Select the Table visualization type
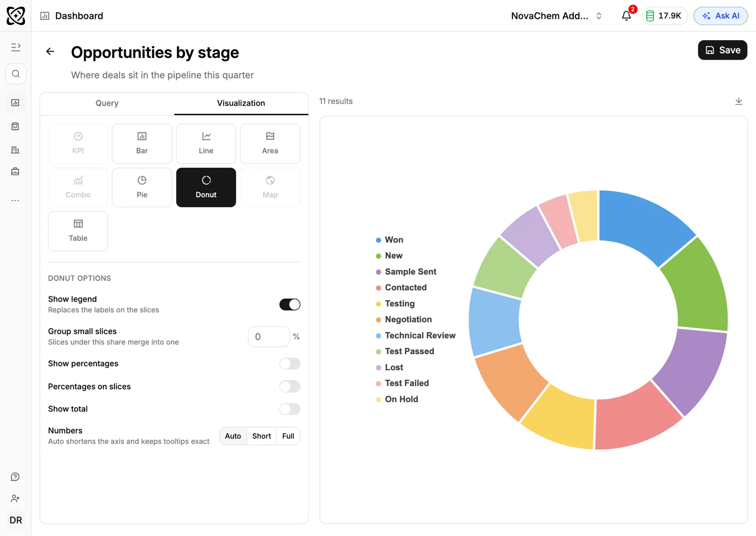The width and height of the screenshot is (756, 536). [x=78, y=231]
